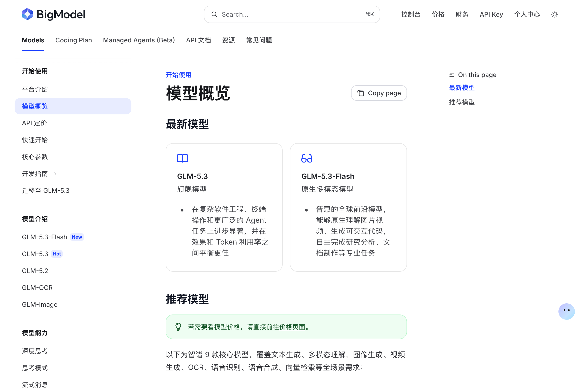Open the GLM-5.3 旗舰模型 card title
The image size is (584, 392).
[192, 176]
